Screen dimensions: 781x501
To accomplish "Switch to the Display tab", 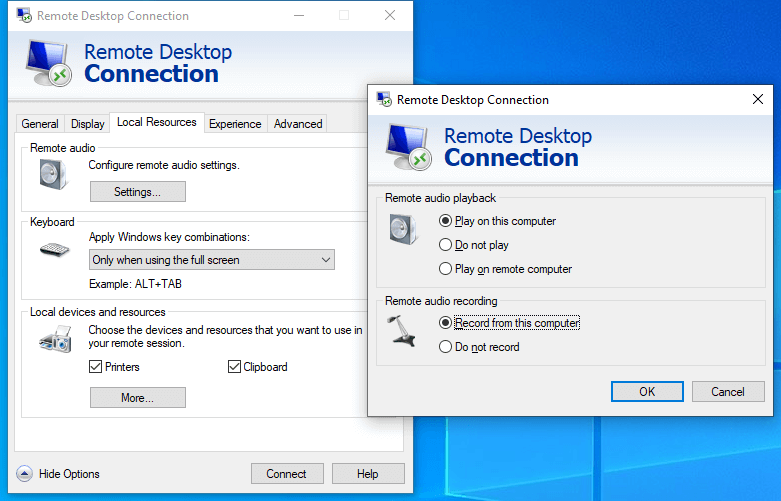I will 88,124.
